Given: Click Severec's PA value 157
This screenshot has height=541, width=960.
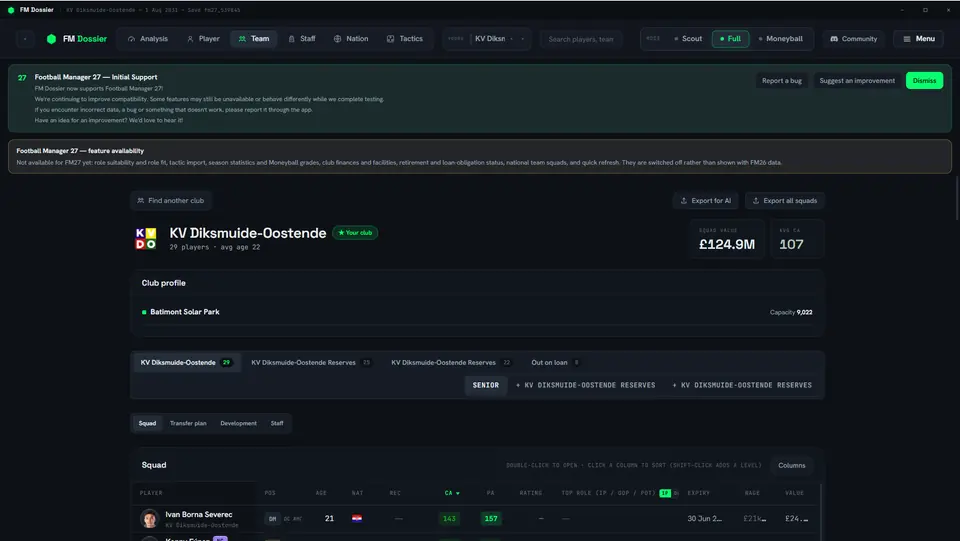Looking at the screenshot, I should point(490,518).
